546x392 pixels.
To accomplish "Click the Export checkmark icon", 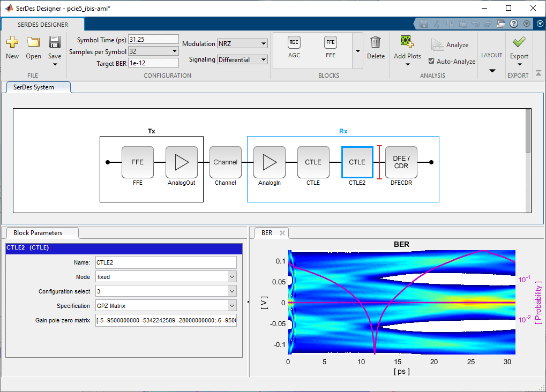I will tap(519, 42).
